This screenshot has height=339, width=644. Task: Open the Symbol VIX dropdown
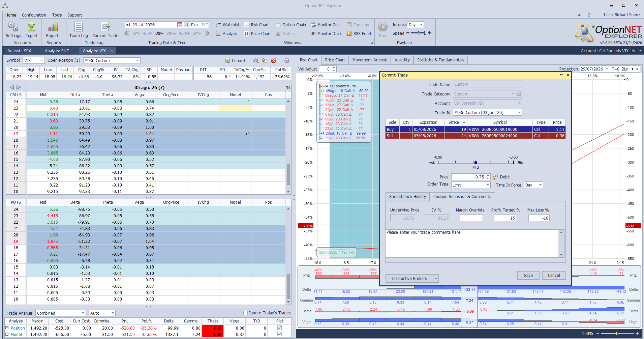42,60
